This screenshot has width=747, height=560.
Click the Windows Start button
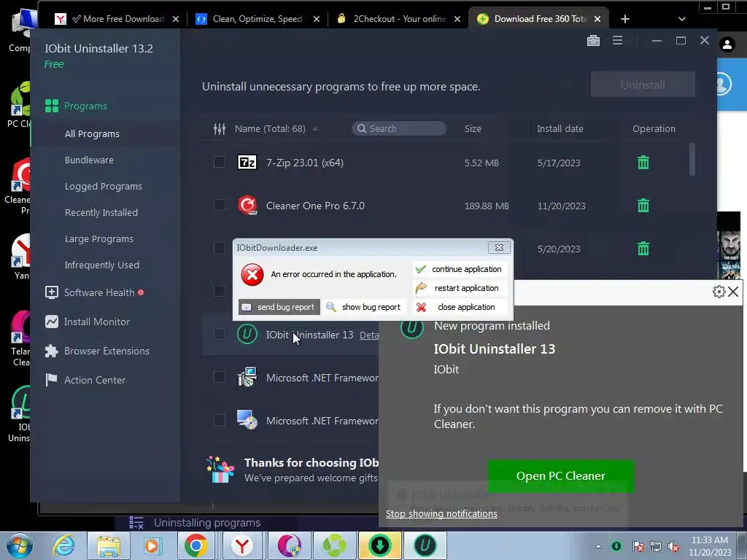(20, 545)
